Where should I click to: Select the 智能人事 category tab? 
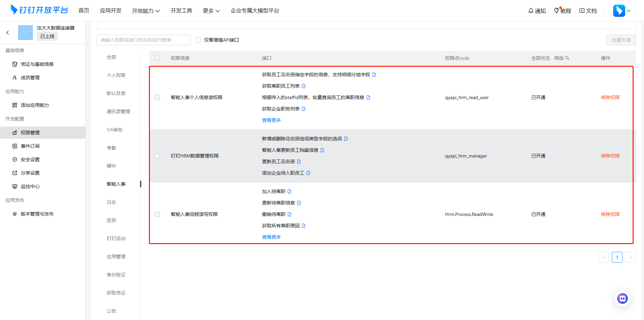click(x=116, y=184)
